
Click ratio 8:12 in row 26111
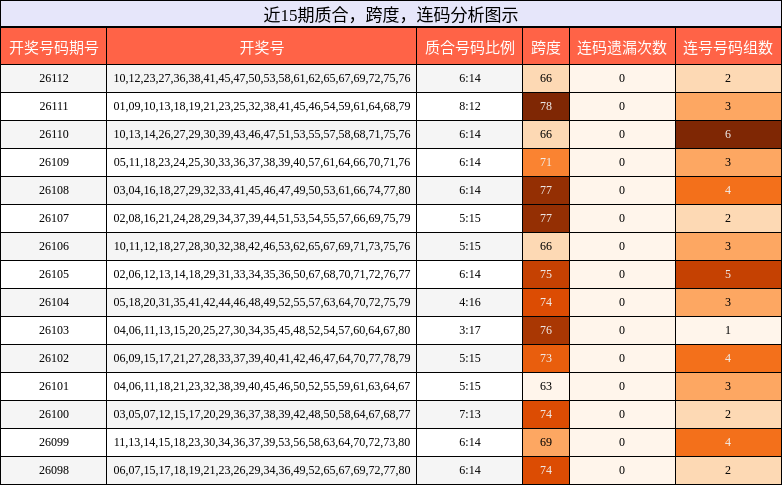coord(469,106)
